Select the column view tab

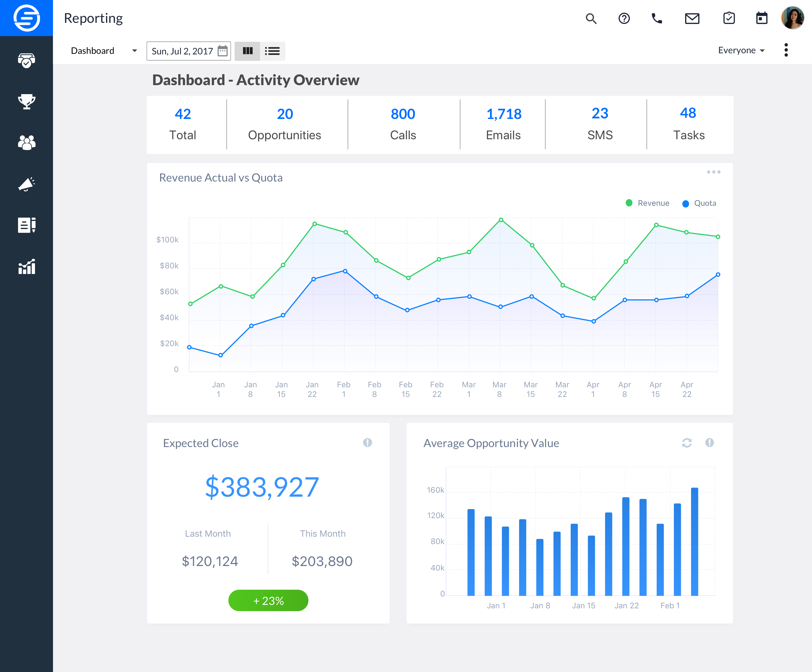[248, 51]
